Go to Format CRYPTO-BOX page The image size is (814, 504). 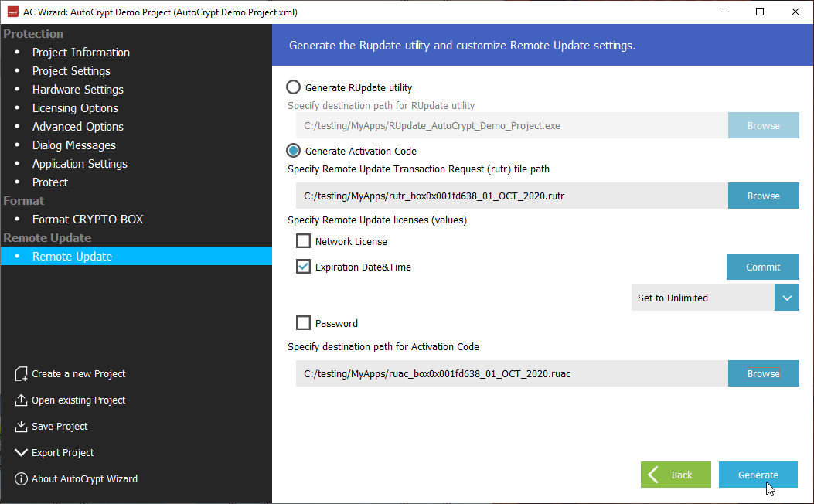(x=87, y=220)
